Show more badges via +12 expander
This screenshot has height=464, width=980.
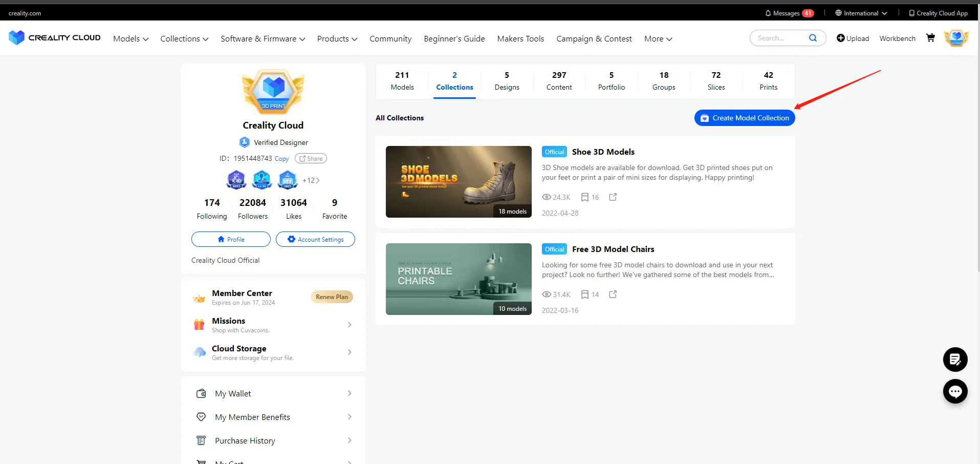[x=311, y=180]
